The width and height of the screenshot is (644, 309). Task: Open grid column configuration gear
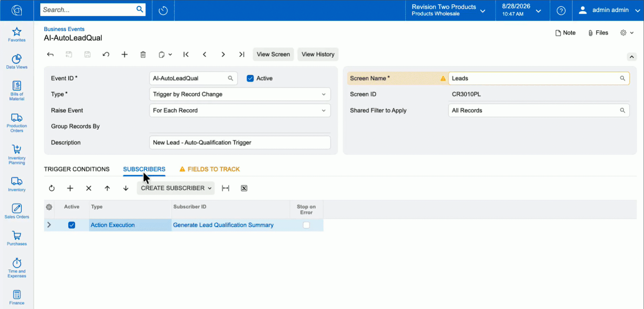(49, 207)
